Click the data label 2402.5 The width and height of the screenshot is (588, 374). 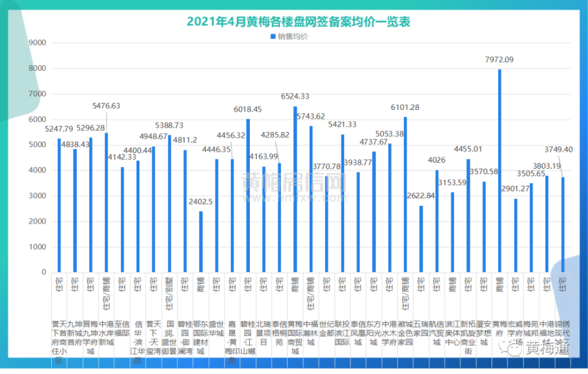click(201, 202)
